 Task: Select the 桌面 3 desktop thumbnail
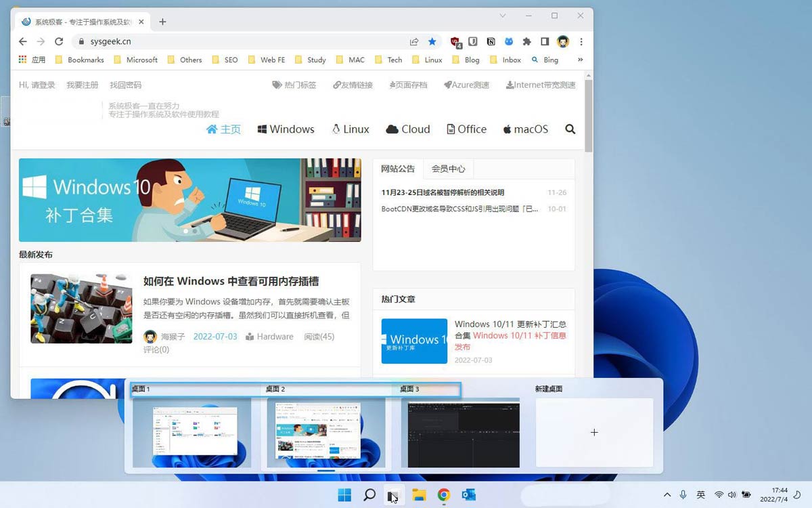click(460, 432)
